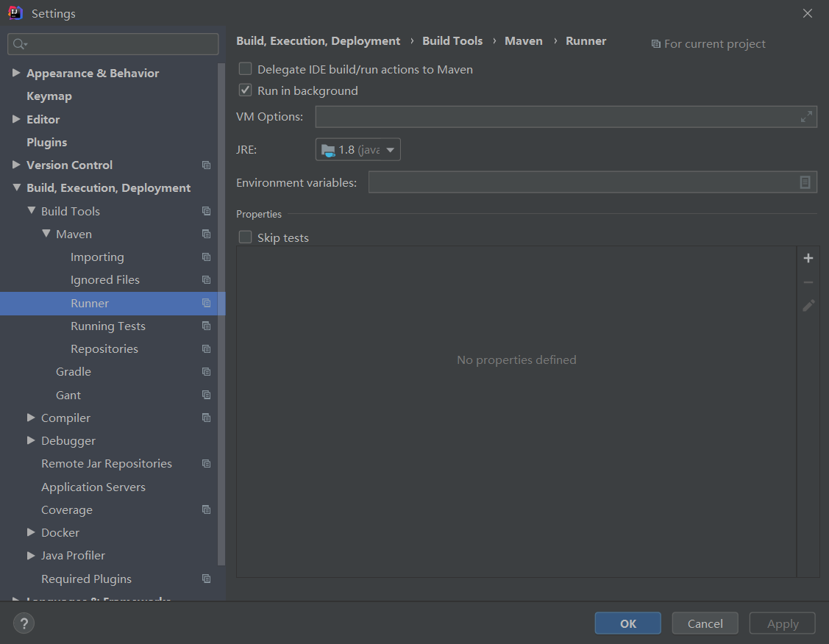Image resolution: width=829 pixels, height=644 pixels.
Task: Click the For current project icon
Action: [655, 44]
